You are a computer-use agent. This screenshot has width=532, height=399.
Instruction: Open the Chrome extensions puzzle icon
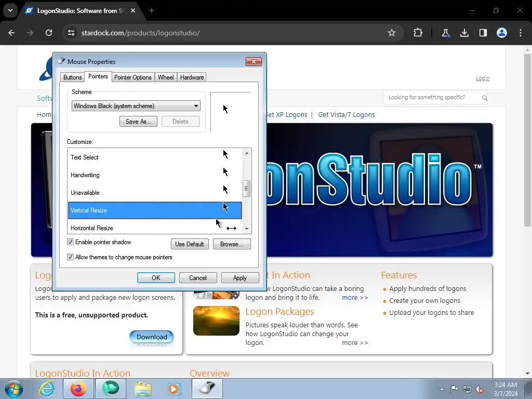418,33
